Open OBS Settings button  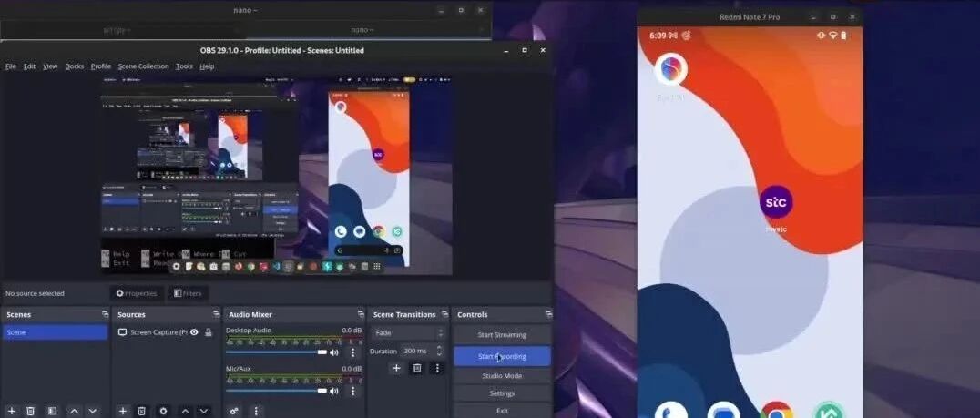pos(502,393)
